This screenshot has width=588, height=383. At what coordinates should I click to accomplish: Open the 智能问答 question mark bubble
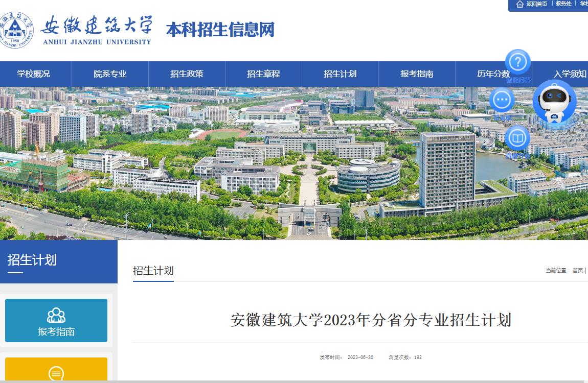click(518, 62)
